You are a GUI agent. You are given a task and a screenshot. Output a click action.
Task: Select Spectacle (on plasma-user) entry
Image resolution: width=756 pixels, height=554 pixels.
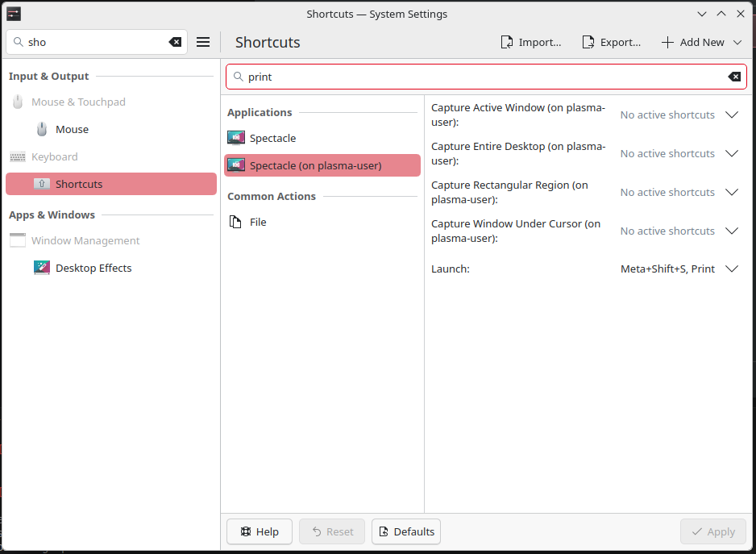pos(315,165)
